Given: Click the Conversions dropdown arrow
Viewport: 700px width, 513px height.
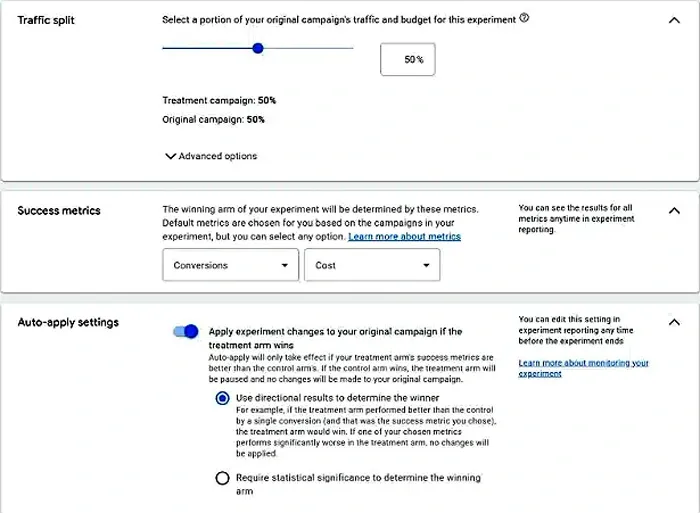Looking at the screenshot, I should pos(284,265).
